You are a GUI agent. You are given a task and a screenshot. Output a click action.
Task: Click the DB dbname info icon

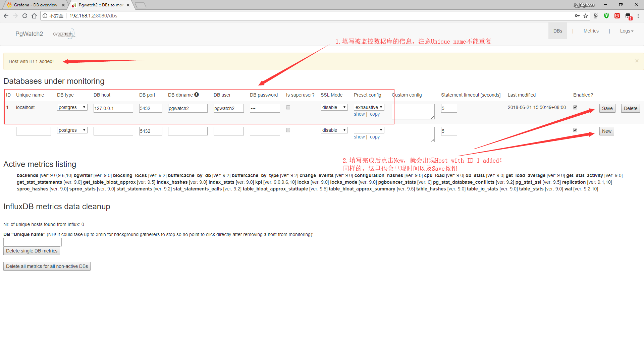(x=197, y=95)
